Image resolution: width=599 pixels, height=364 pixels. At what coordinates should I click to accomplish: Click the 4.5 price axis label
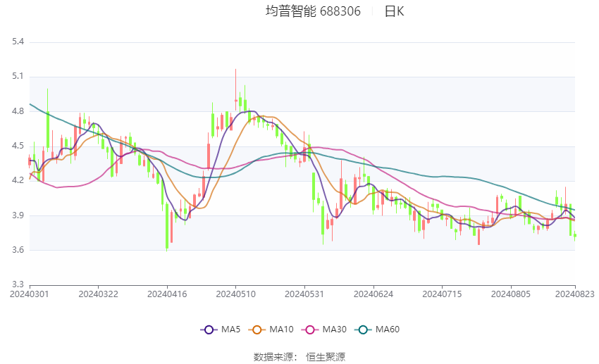[18, 146]
